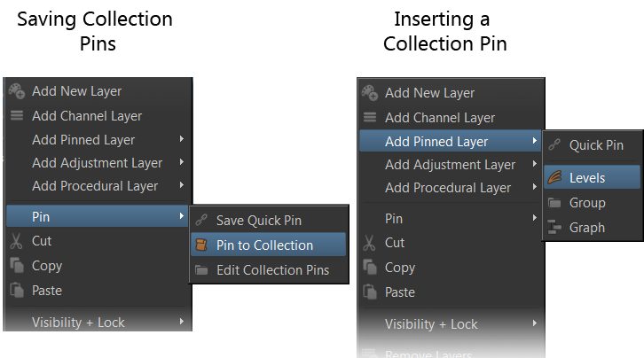Click the Levels layer icon
This screenshot has width=644, height=358.
point(554,178)
